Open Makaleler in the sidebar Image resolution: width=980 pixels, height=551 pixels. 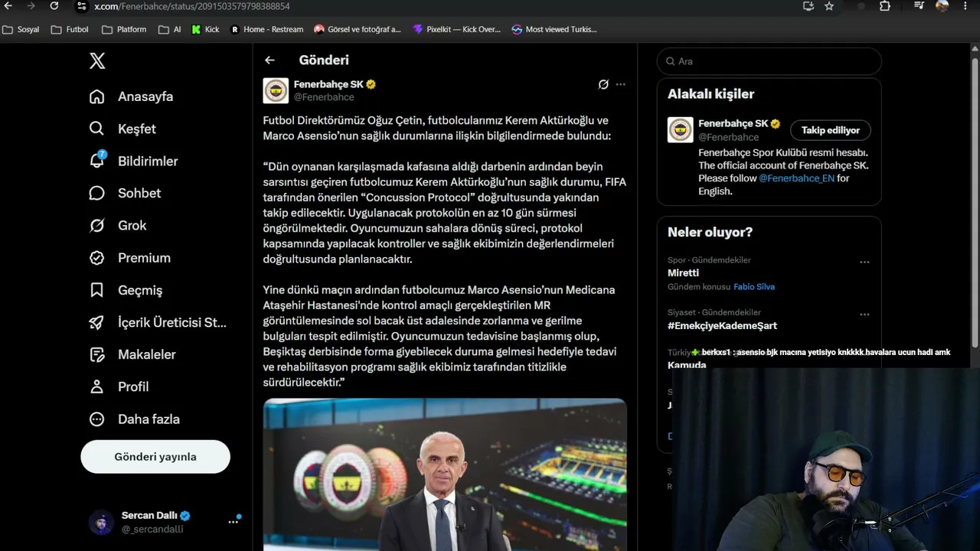pos(132,354)
